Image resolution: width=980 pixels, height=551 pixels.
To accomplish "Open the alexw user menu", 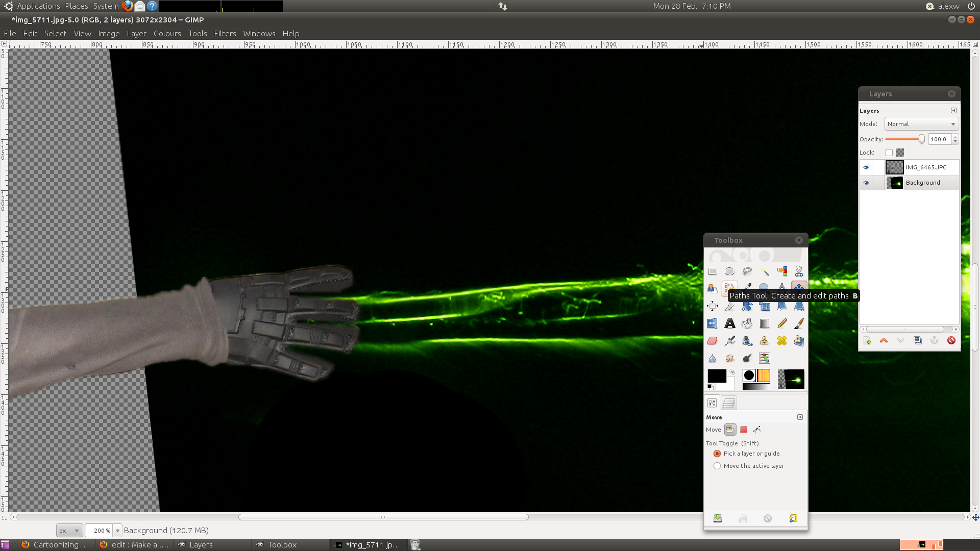I will click(949, 6).
